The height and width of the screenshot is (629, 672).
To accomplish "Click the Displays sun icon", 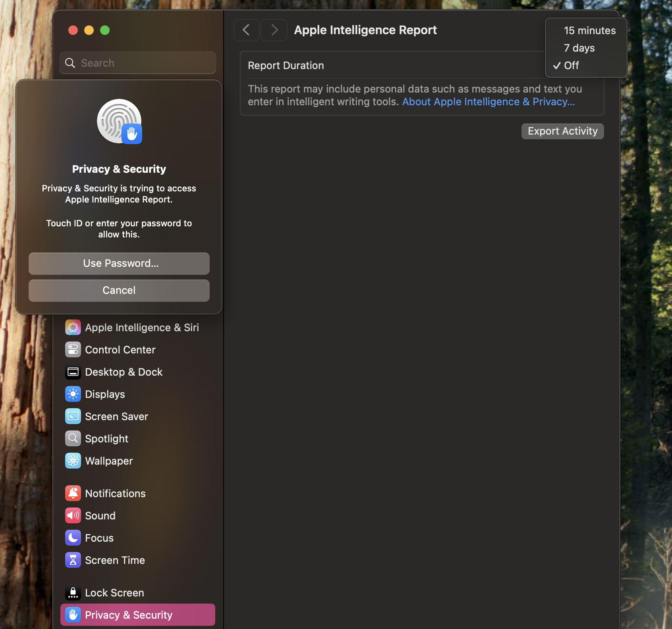I will click(73, 394).
